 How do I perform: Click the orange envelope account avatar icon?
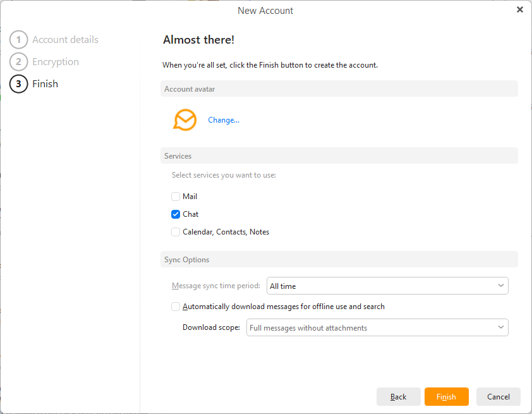pos(185,119)
